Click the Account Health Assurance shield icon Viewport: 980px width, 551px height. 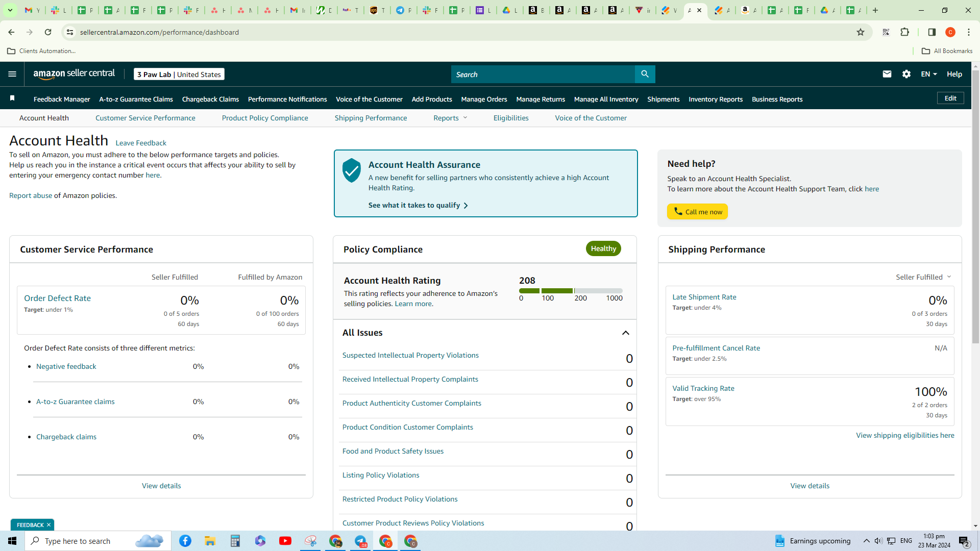click(x=352, y=170)
